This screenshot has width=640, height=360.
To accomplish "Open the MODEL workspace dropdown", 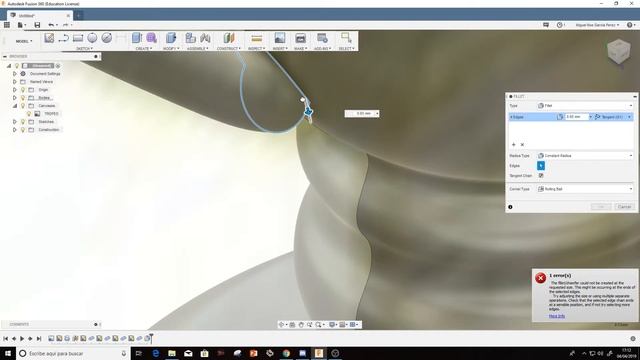I will (x=24, y=41).
